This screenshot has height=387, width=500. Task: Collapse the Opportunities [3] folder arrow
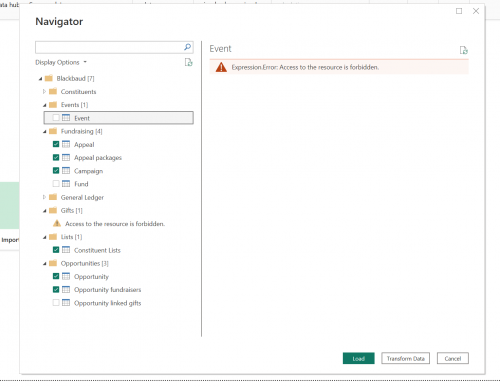coord(45,263)
